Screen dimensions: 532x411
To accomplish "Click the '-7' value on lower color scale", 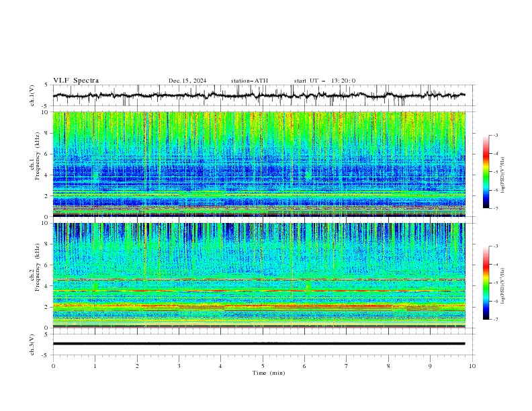I will click(496, 320).
